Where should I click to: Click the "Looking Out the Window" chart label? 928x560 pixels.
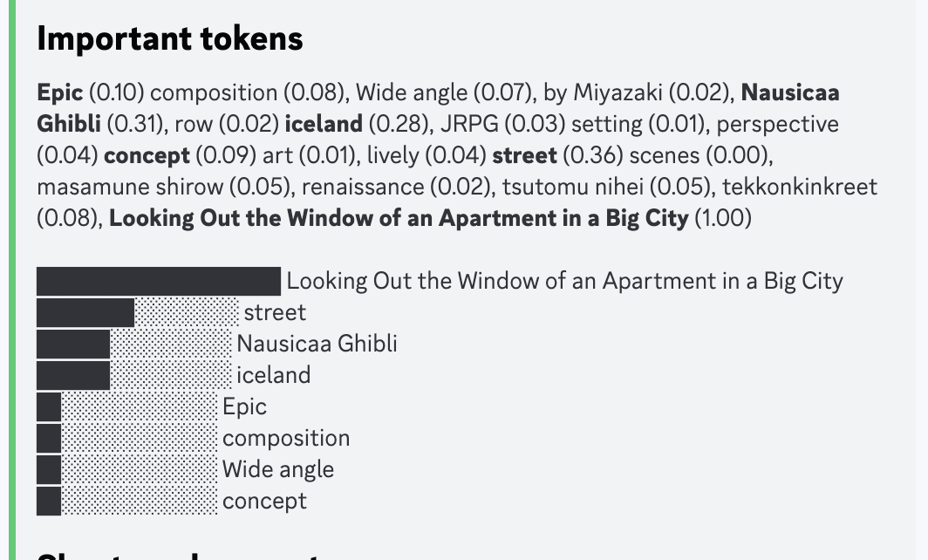point(564,281)
